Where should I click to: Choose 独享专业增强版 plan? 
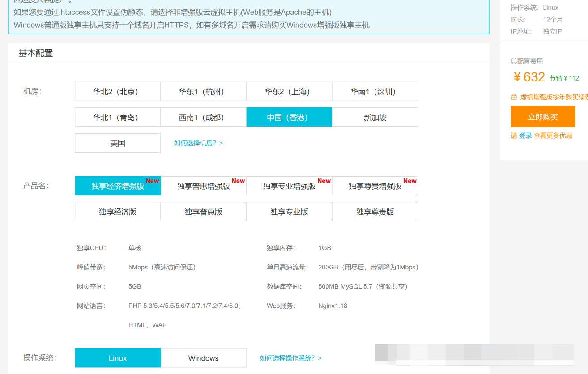[289, 186]
